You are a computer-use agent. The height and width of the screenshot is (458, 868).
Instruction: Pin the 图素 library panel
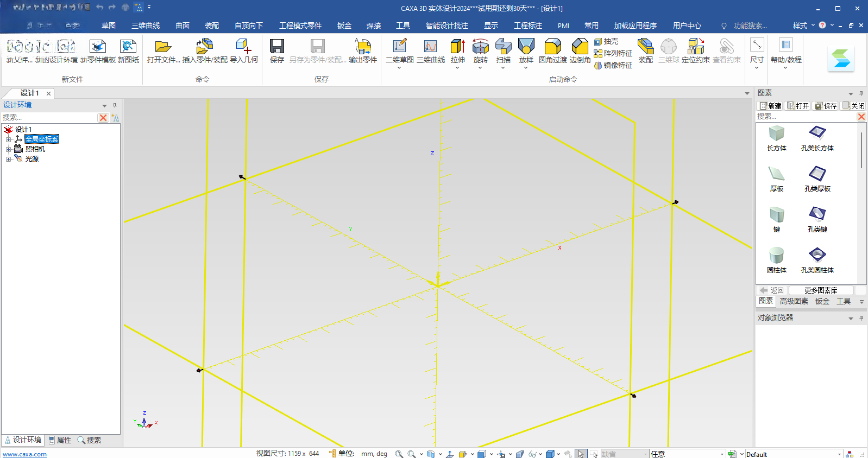pyautogui.click(x=861, y=93)
